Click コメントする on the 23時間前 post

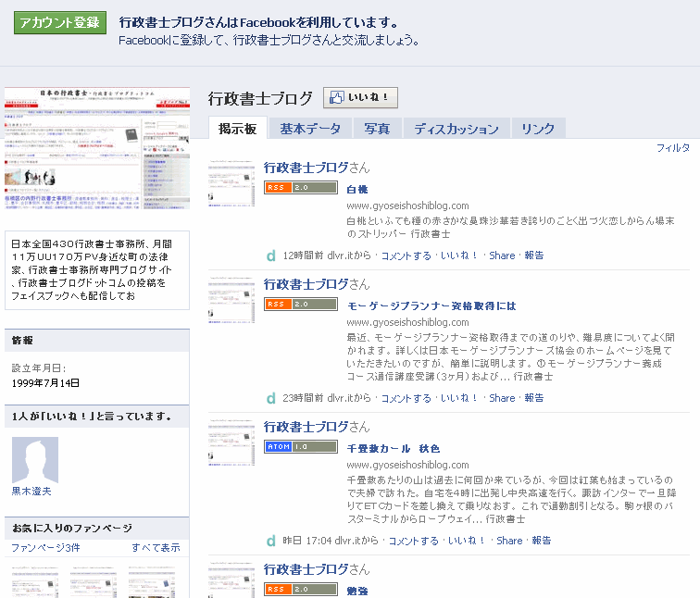tap(406, 398)
